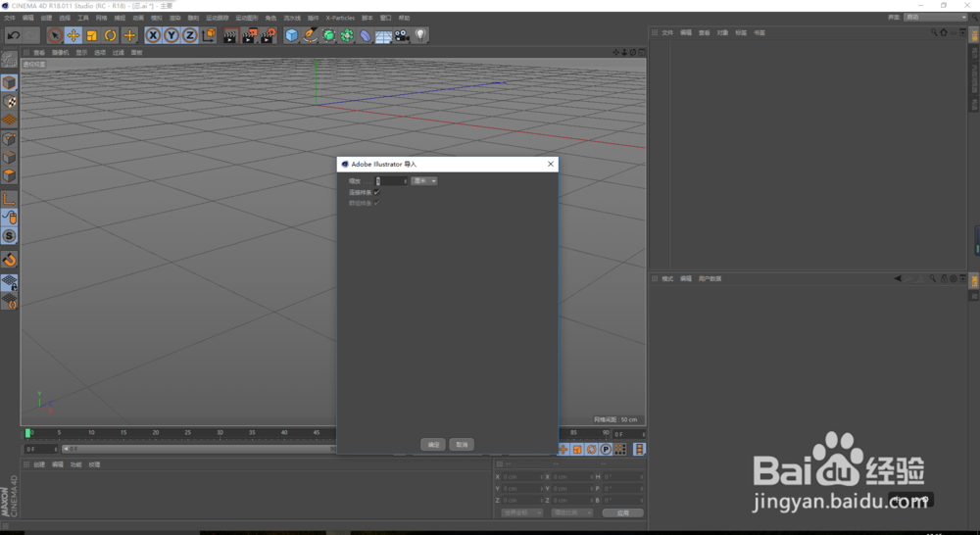Screen dimensions: 980x535
Task: Select the Live Selection tool
Action: [x=54, y=35]
